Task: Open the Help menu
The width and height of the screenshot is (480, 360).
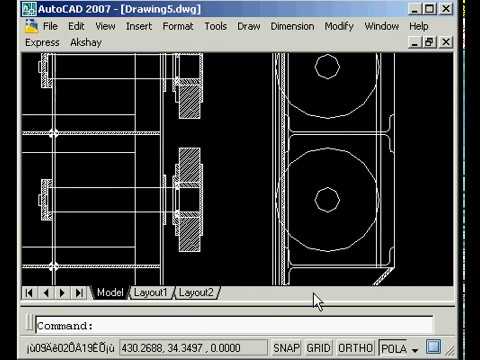Action: [419, 26]
